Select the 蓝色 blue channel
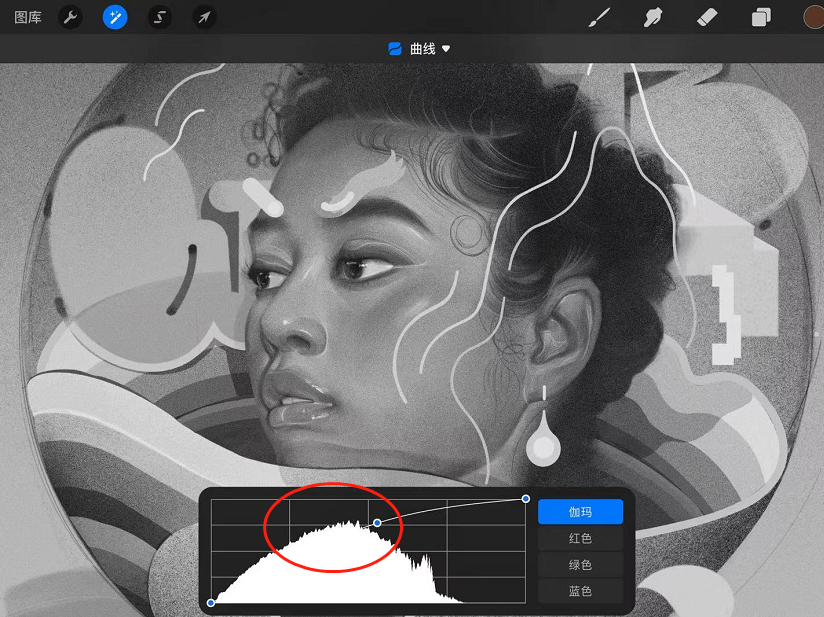The width and height of the screenshot is (824, 617). 580,591
